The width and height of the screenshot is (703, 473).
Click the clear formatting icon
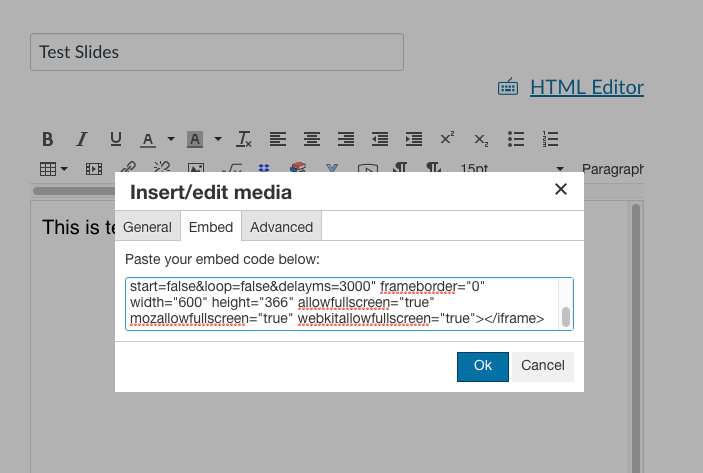pos(243,139)
